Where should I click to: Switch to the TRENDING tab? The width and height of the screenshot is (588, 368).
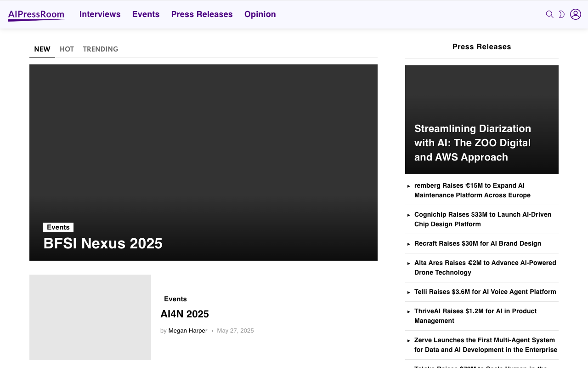tap(101, 49)
